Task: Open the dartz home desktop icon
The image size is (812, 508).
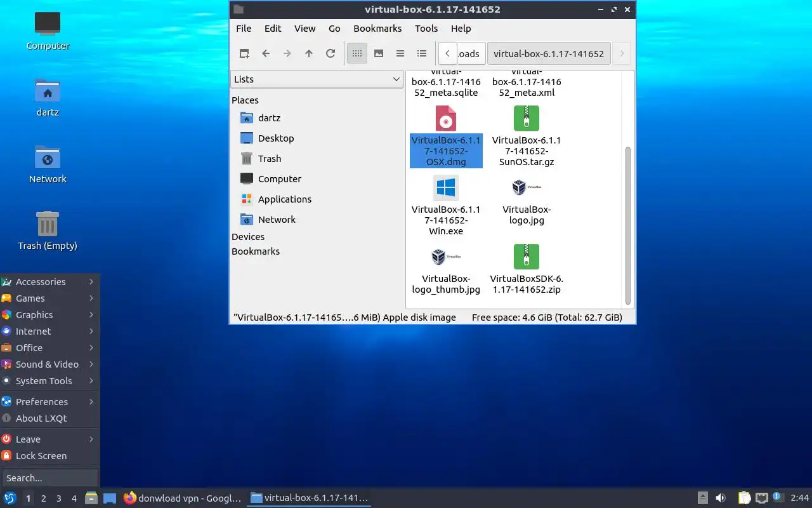Action: click(48, 97)
